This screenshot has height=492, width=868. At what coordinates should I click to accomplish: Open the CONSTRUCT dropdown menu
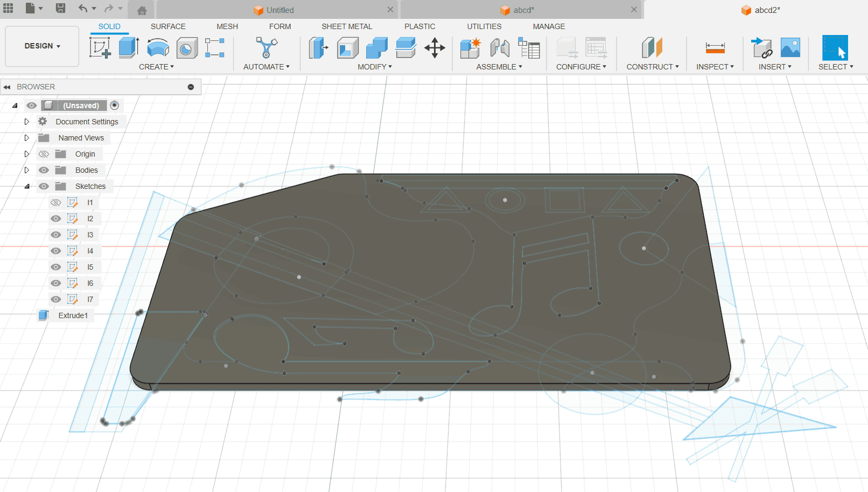[653, 67]
